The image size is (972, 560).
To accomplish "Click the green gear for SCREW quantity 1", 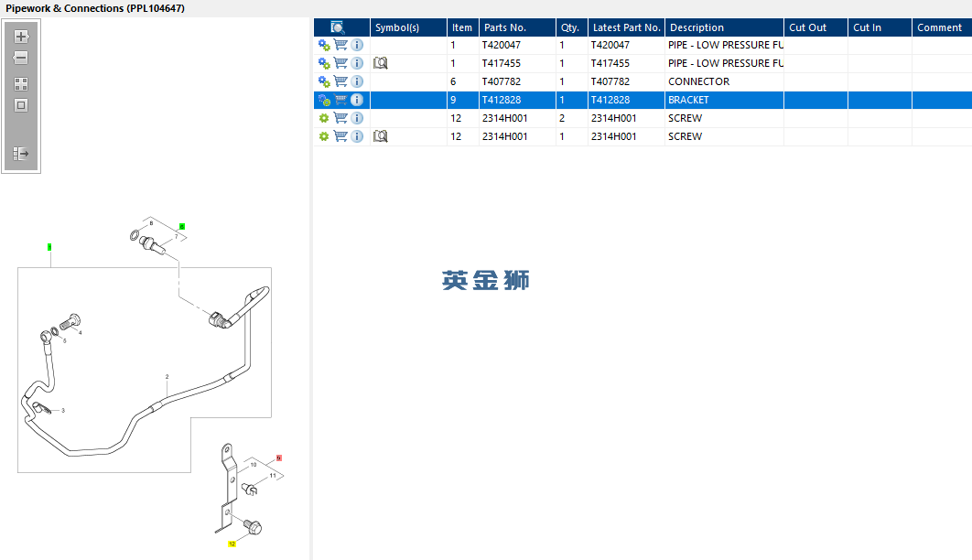I will (324, 136).
